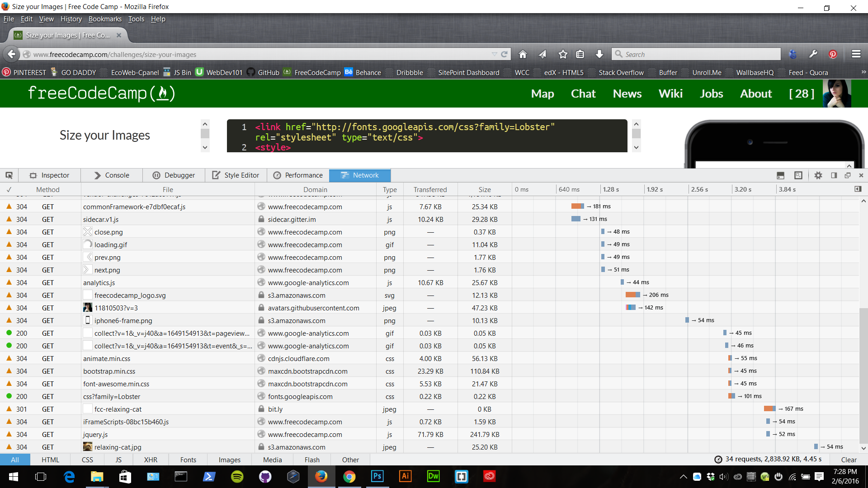
Task: Launch Illustrator from the taskbar
Action: click(x=405, y=476)
